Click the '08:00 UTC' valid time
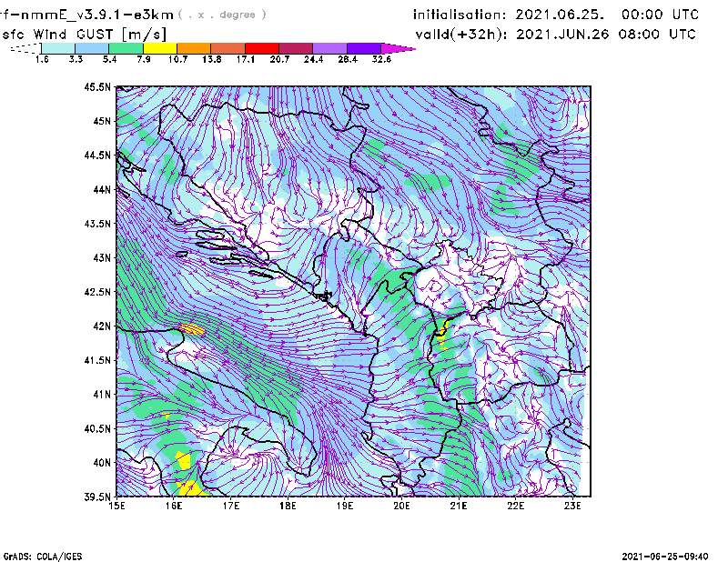The image size is (728, 562). click(657, 35)
